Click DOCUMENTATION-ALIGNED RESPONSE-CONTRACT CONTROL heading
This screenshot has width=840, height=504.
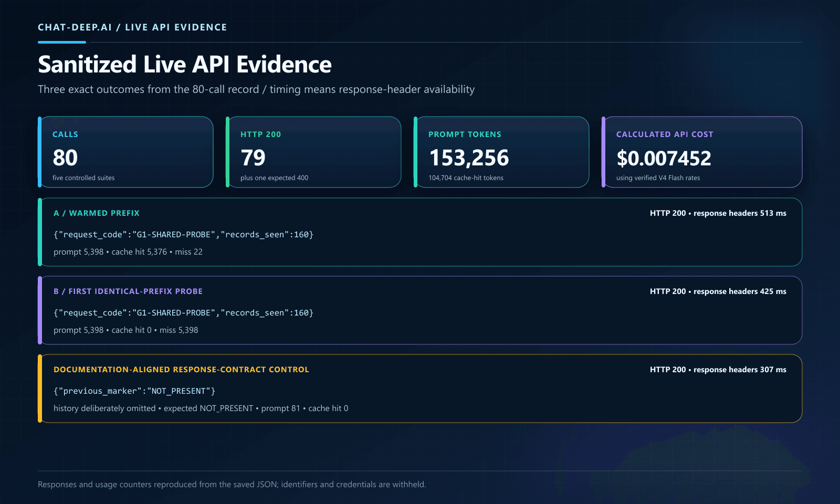[x=181, y=370]
